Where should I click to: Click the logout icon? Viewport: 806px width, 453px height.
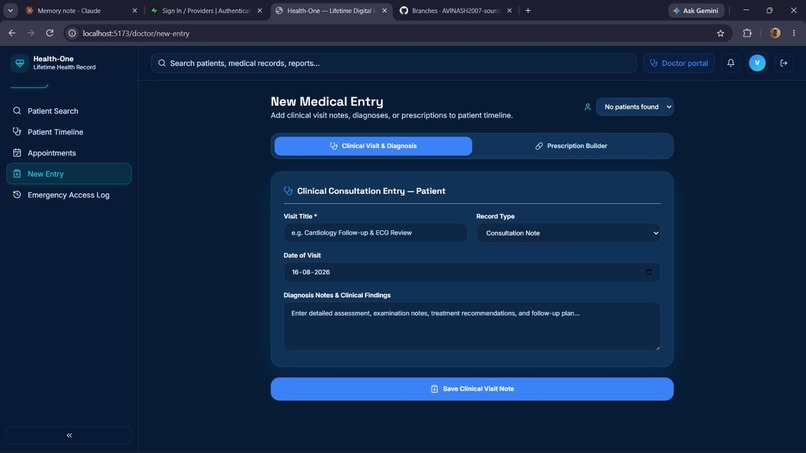click(x=784, y=63)
